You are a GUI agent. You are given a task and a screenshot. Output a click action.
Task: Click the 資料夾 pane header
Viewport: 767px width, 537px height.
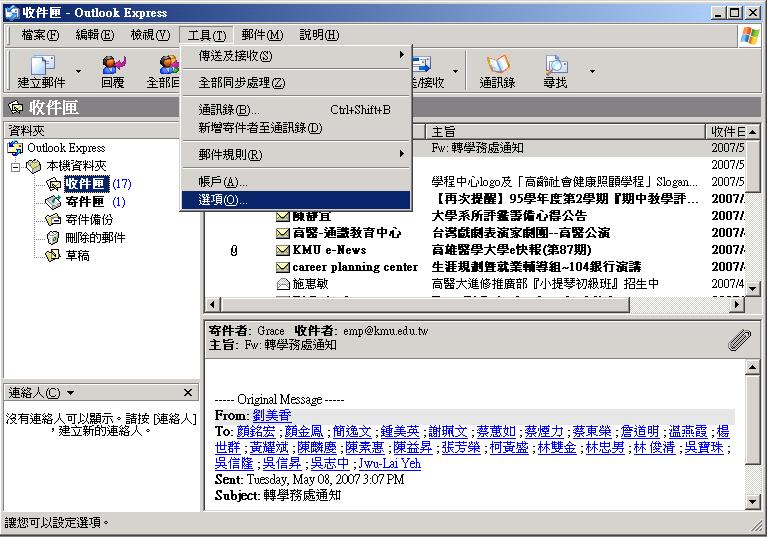pos(92,131)
